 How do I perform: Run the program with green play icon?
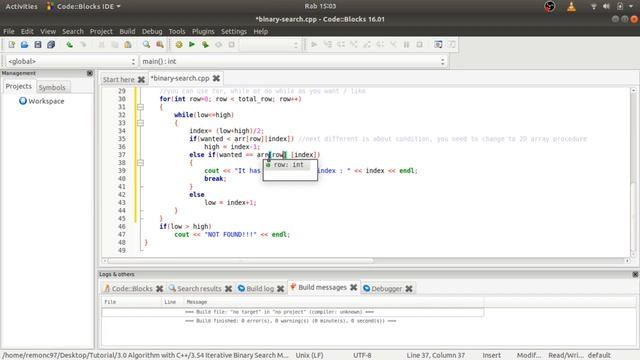tap(192, 44)
